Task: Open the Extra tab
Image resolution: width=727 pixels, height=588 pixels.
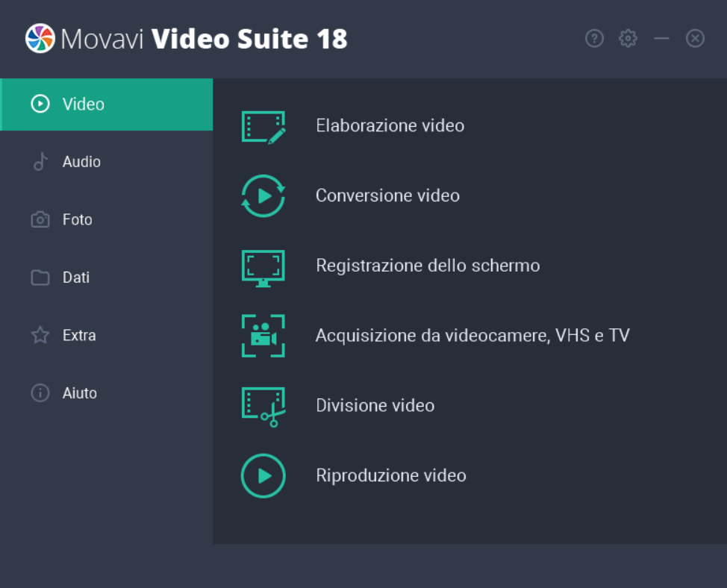Action: click(107, 335)
